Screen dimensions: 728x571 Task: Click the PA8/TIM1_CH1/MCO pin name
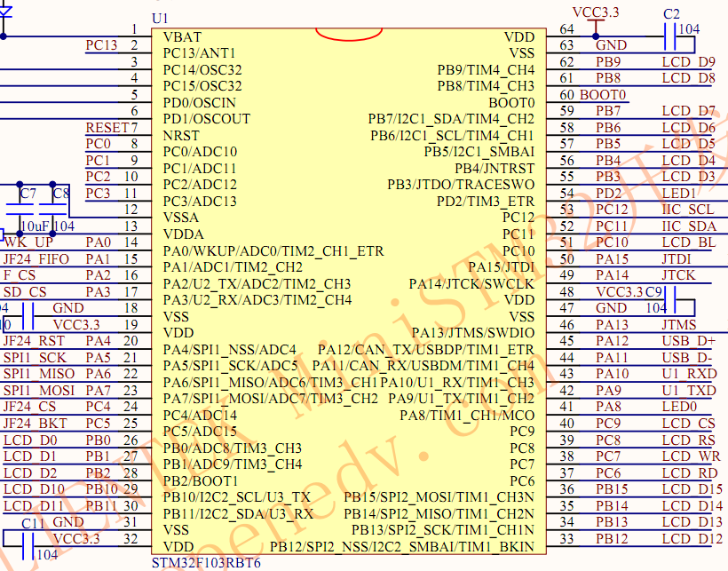[467, 416]
